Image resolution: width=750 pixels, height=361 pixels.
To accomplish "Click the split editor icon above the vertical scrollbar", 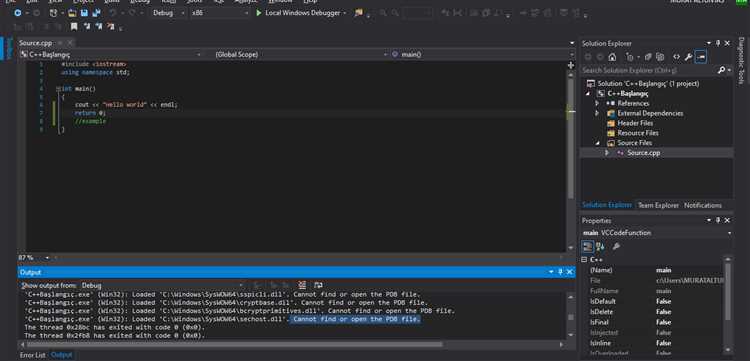I will click(x=571, y=65).
